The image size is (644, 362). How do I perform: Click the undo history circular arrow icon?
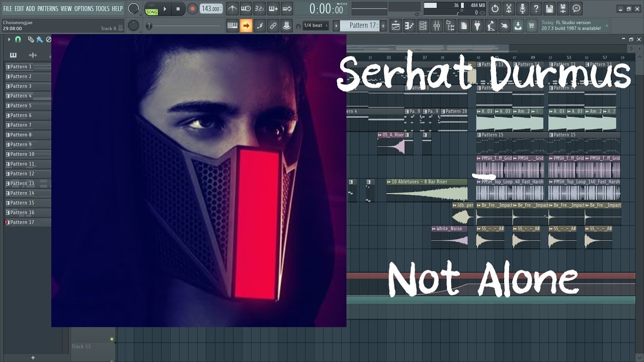point(495,9)
